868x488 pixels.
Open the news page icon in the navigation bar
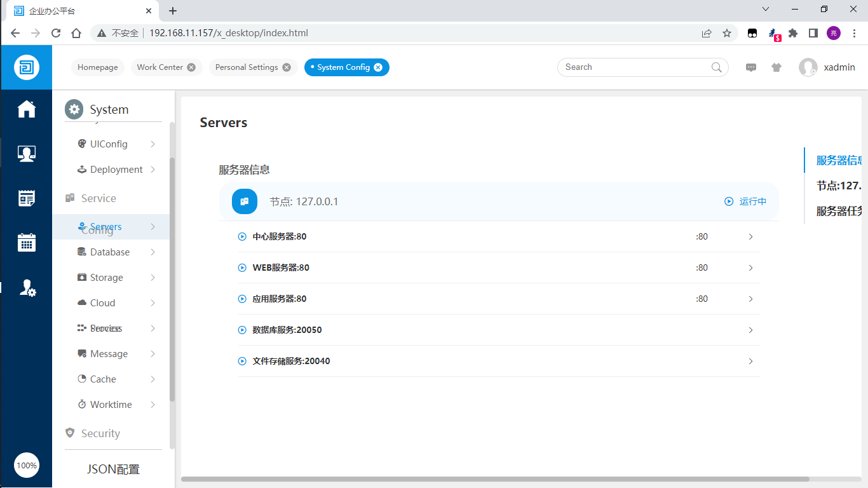[x=27, y=198]
